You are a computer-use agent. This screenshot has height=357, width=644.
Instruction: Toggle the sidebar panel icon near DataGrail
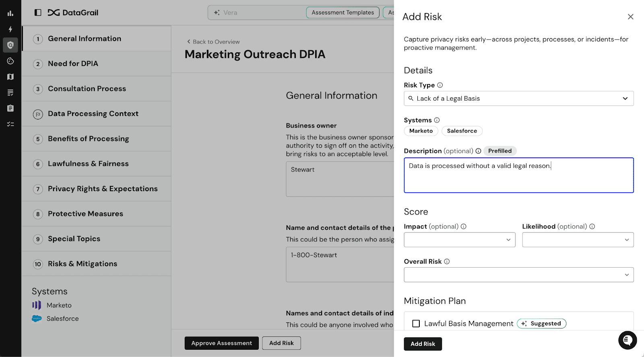(38, 12)
